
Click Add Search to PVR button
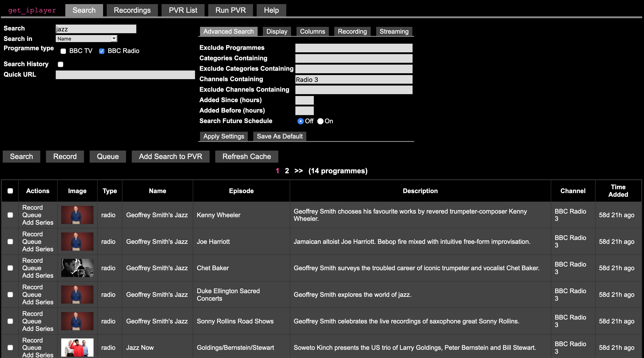point(170,156)
